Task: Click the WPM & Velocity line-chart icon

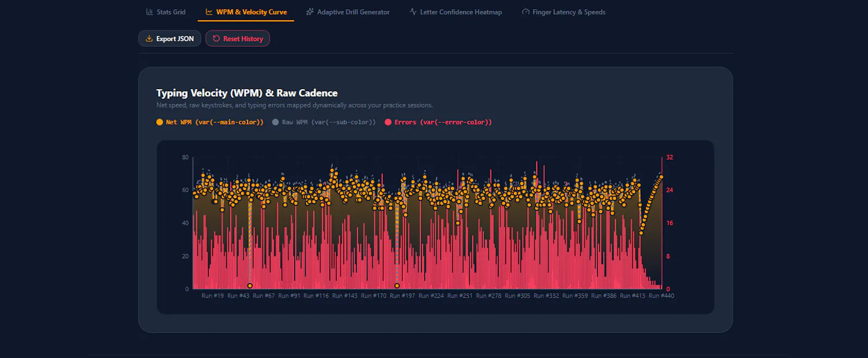Action: point(209,12)
